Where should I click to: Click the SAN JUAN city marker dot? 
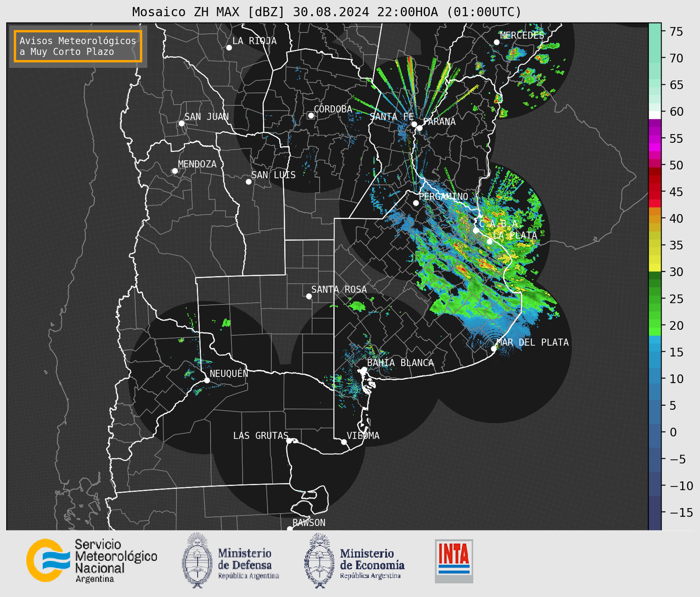(x=181, y=123)
